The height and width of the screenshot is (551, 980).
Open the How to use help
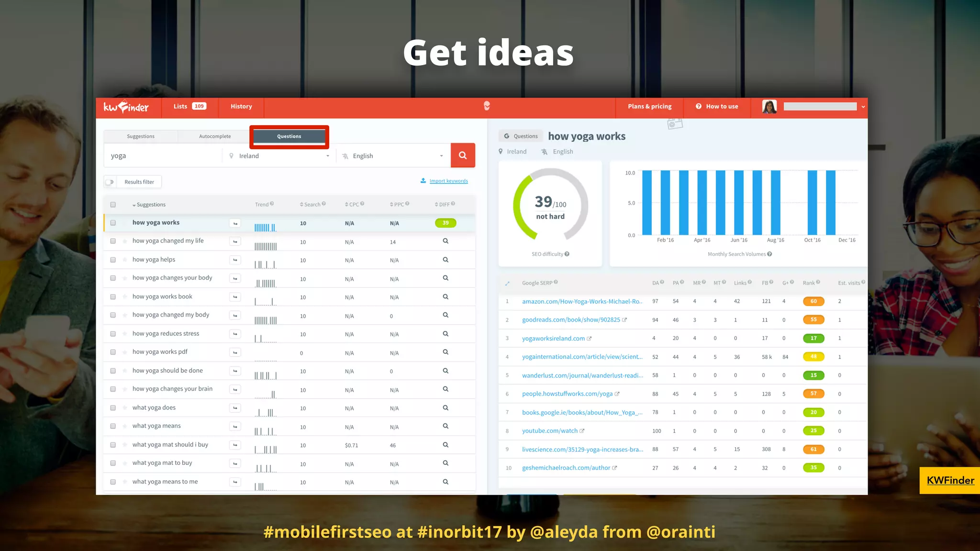(717, 107)
